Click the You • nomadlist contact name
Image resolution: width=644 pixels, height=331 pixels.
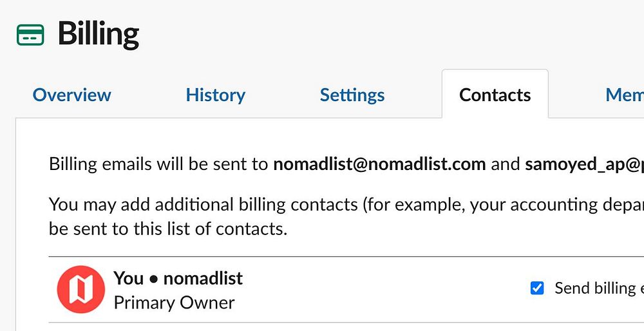point(178,278)
